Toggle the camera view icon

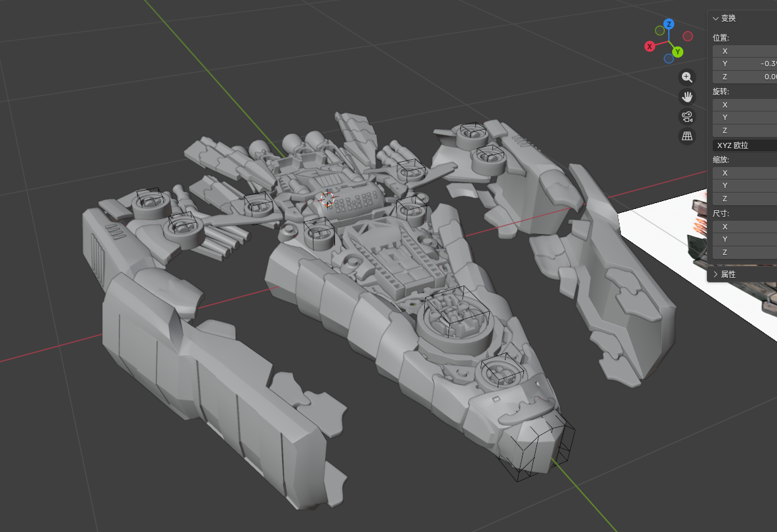click(687, 117)
